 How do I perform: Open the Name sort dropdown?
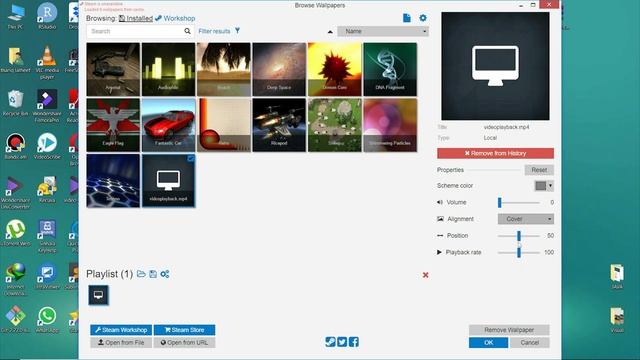(x=383, y=31)
